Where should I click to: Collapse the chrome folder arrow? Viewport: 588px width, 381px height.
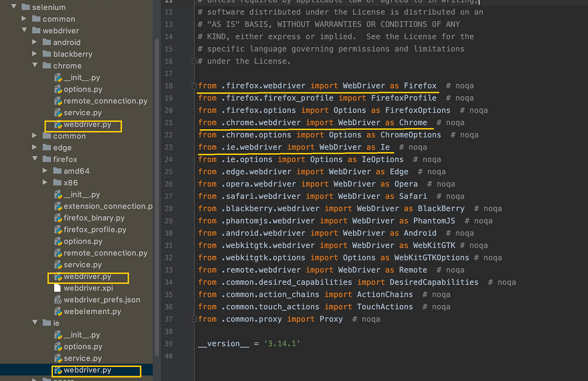pos(35,65)
